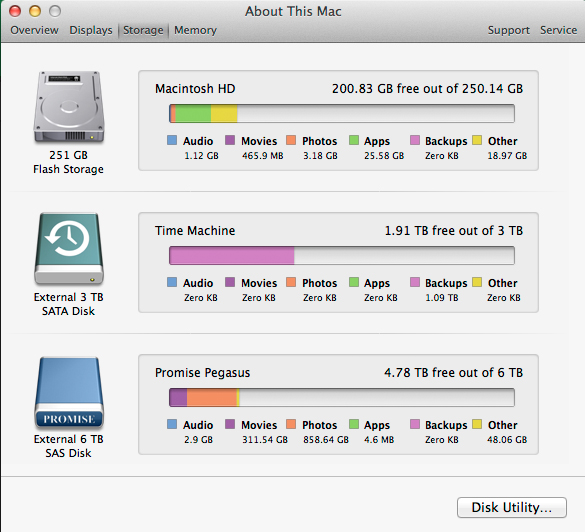Screen dimensions: 585x532
Task: Switch to the Displays tab
Action: coord(91,30)
